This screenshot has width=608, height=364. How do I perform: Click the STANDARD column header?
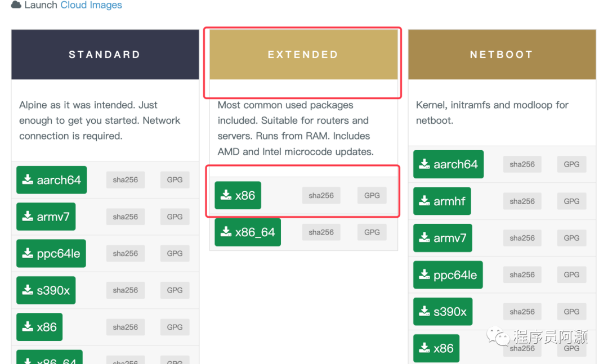[105, 55]
